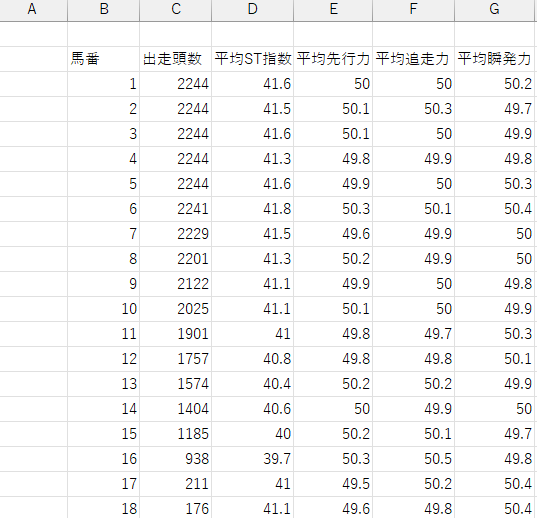The image size is (537, 518).
Task: Click 出走頭数 cell showing 176
Action: (x=175, y=508)
